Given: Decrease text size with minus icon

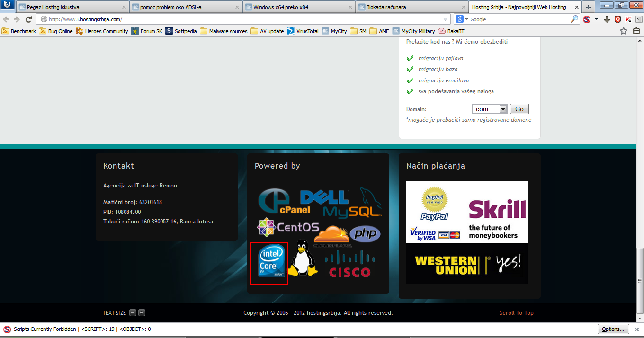Looking at the screenshot, I should click(x=133, y=313).
